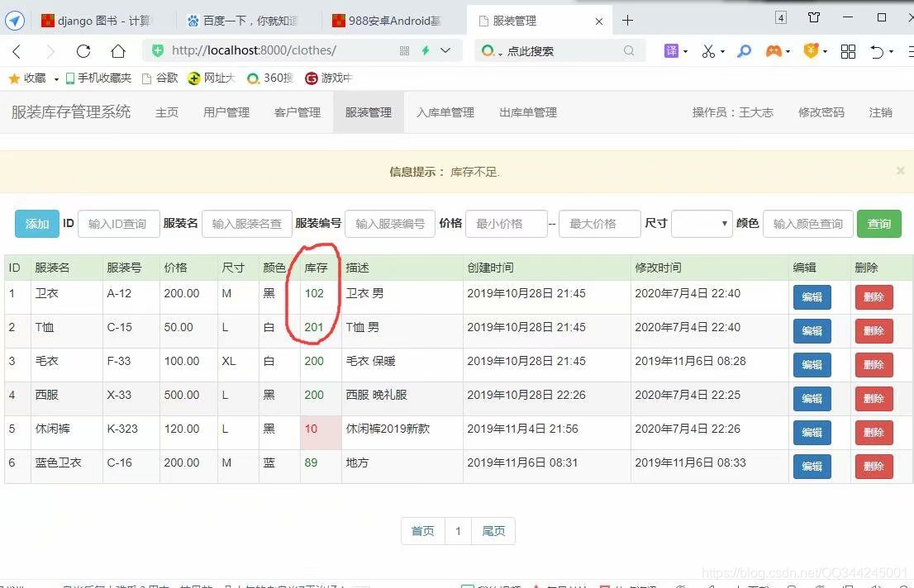Focus the 输入服装编号 field
The width and height of the screenshot is (914, 588).
click(x=390, y=224)
